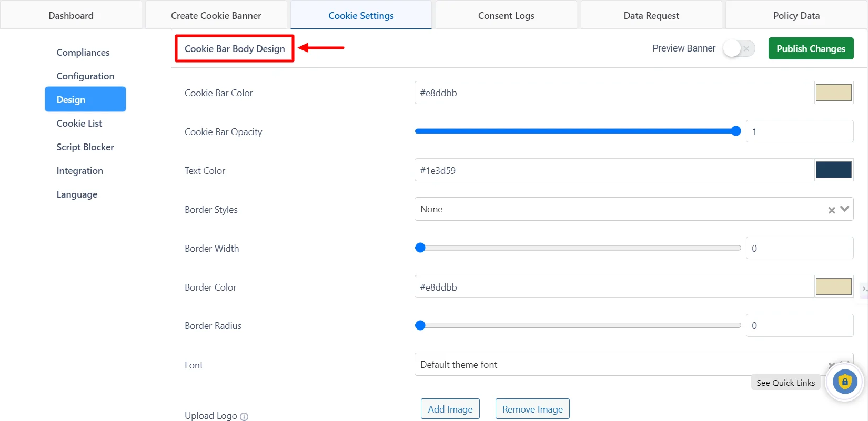The image size is (868, 421).
Task: Toggle the Preview Banner switch
Action: click(739, 48)
